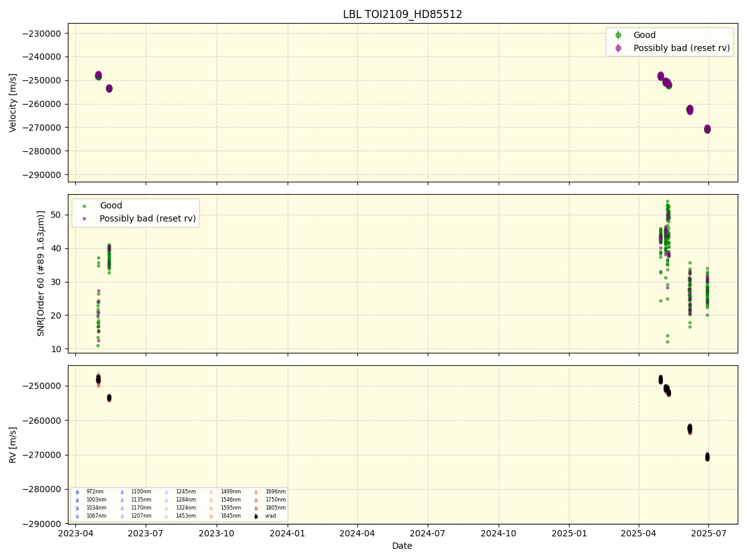Viewport: 747px width, 560px height.
Task: Click the 1750nm legend label
Action: 275,500
